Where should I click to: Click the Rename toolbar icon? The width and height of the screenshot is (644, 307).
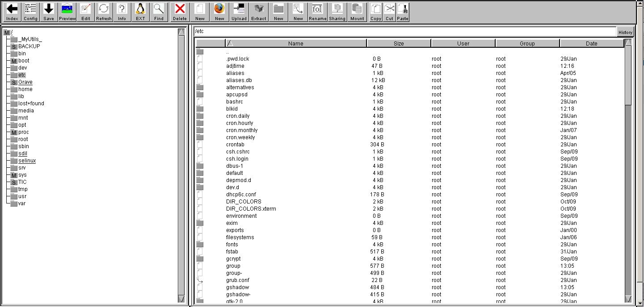click(x=318, y=12)
